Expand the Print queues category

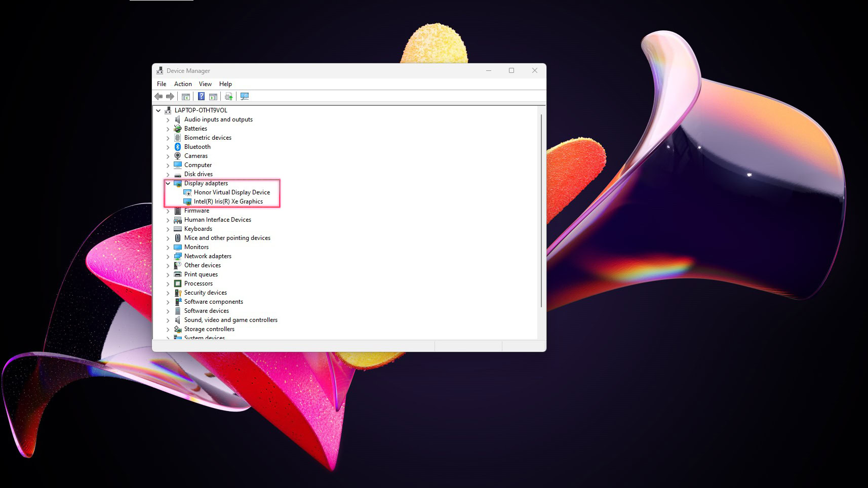coord(168,274)
